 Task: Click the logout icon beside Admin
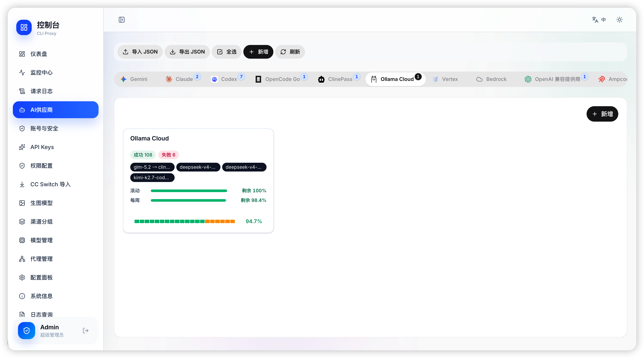click(x=85, y=331)
